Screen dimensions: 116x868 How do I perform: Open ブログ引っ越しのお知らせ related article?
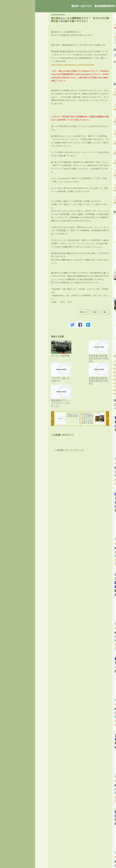[60, 379]
